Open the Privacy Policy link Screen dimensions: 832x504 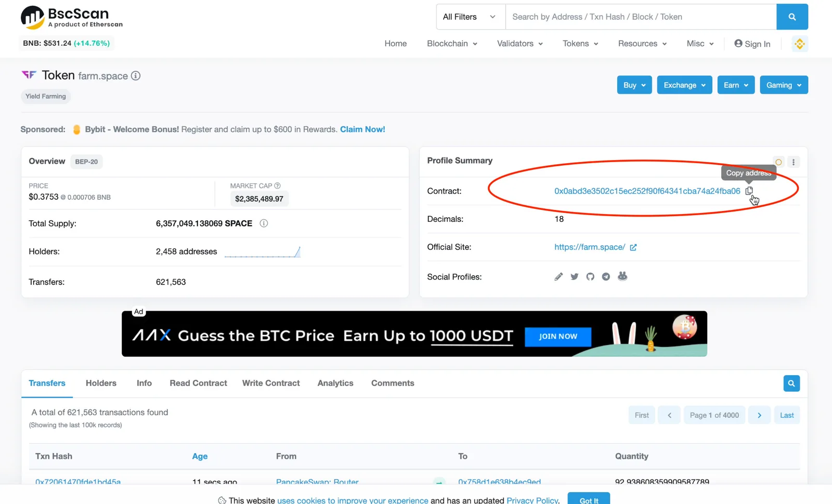pyautogui.click(x=532, y=500)
